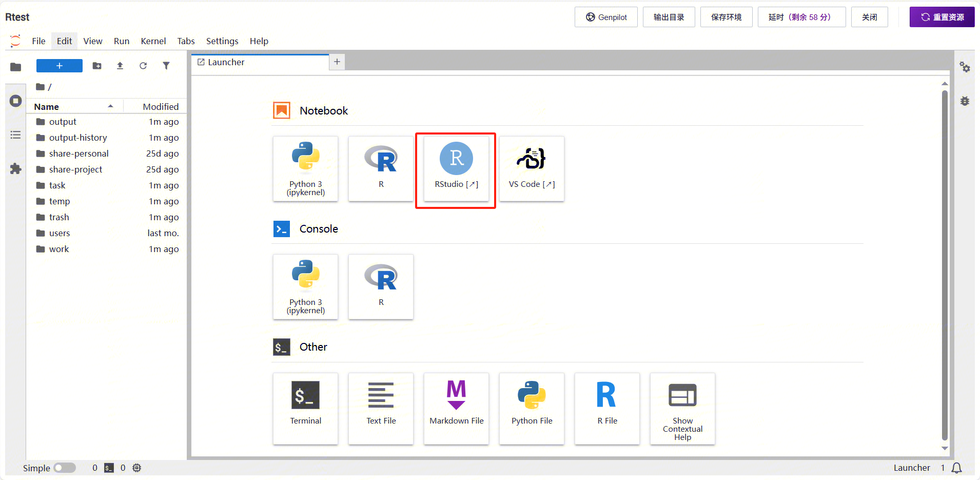The image size is (980, 480).
Task: Open the Tabs menu
Action: (x=186, y=41)
